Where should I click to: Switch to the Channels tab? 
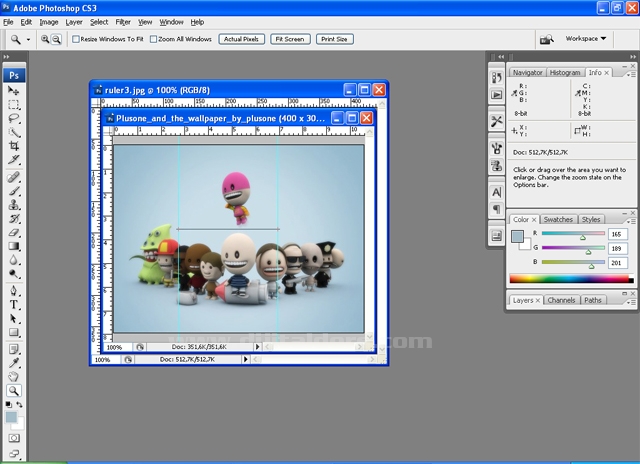[561, 300]
